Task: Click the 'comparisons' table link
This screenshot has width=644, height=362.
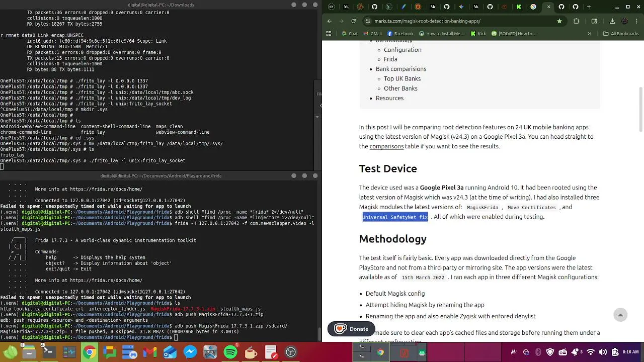Action: [386, 146]
